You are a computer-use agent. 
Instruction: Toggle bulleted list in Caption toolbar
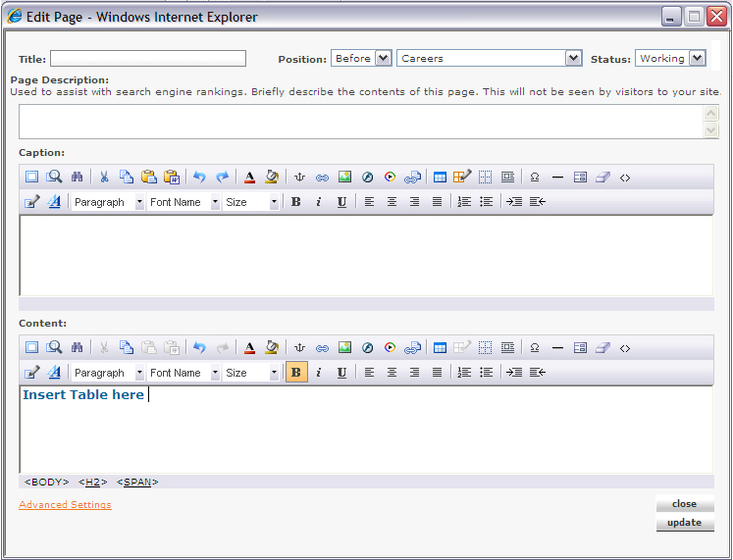(x=486, y=202)
